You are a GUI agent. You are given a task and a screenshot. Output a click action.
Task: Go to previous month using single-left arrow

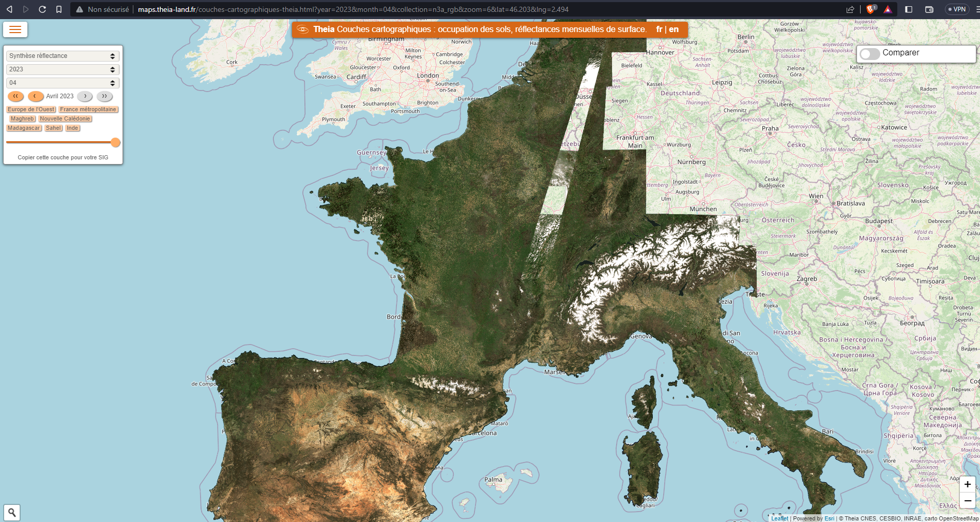[x=35, y=96]
